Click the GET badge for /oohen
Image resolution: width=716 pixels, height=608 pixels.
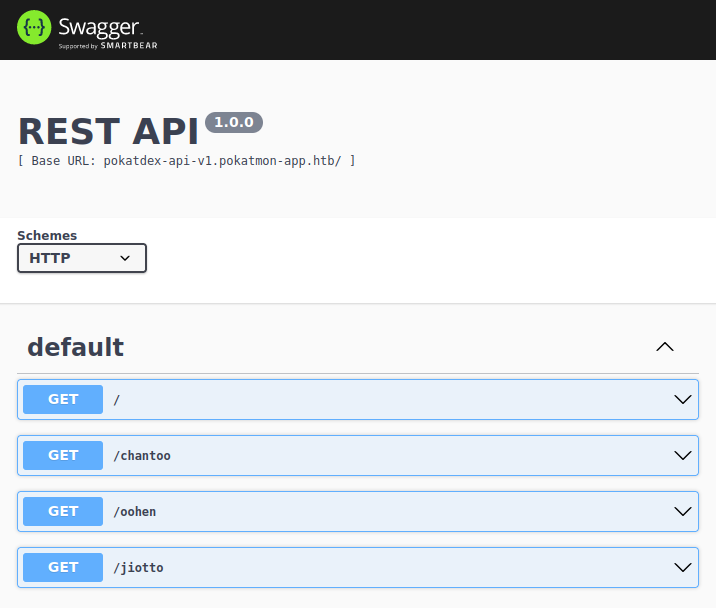[63, 511]
